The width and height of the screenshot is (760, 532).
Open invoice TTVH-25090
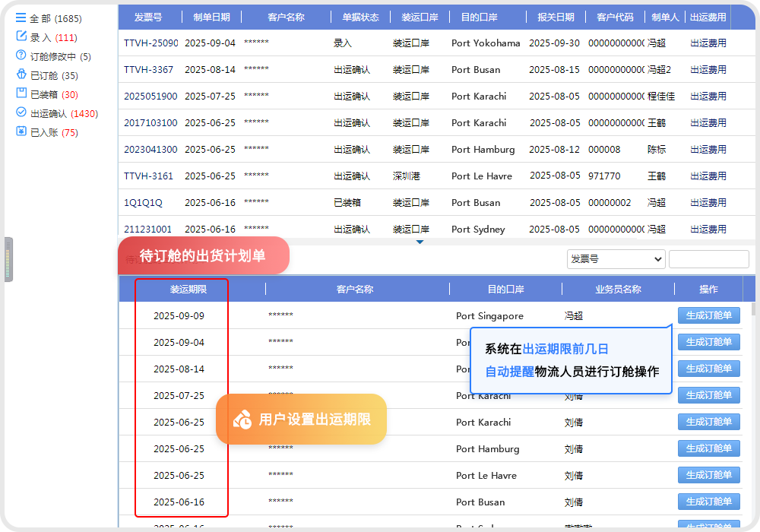pyautogui.click(x=150, y=43)
